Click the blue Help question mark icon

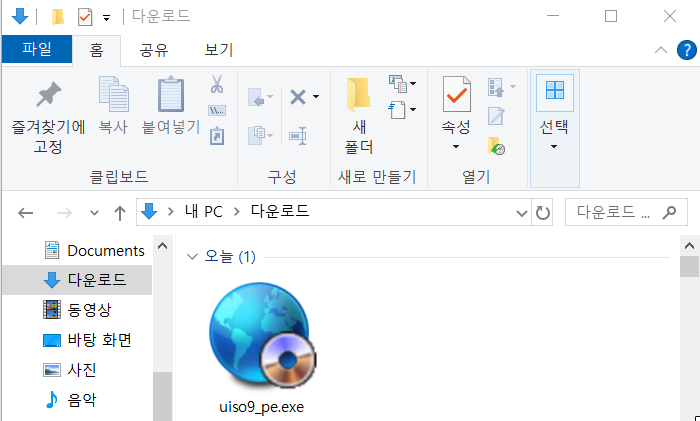[x=686, y=50]
